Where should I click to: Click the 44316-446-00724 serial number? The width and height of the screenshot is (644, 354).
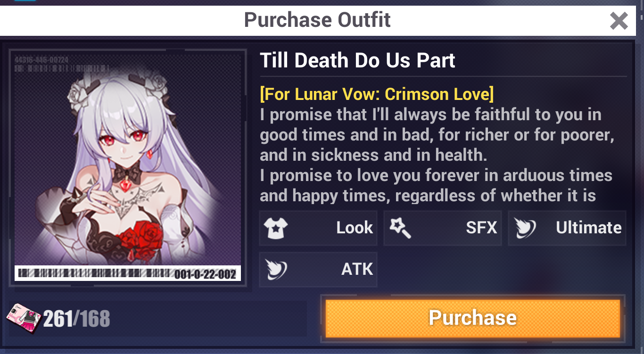pyautogui.click(x=41, y=60)
